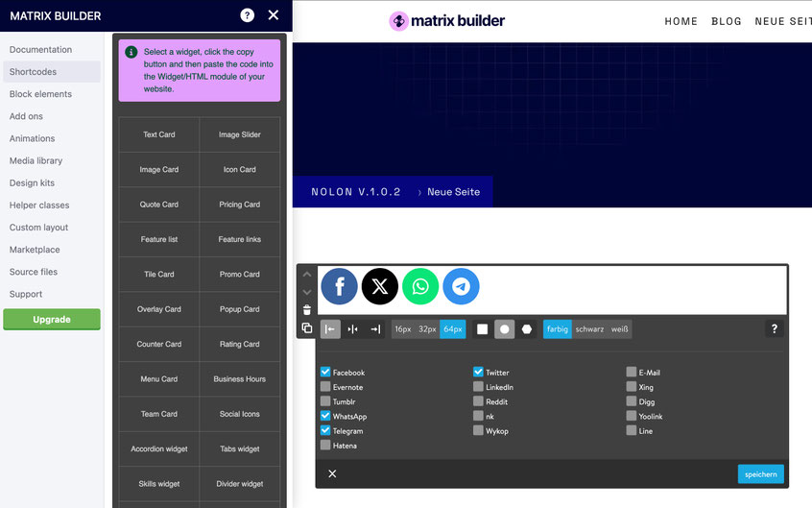Screen dimensions: 812x508
Task: Select the hexagon icon shape
Action: click(527, 329)
